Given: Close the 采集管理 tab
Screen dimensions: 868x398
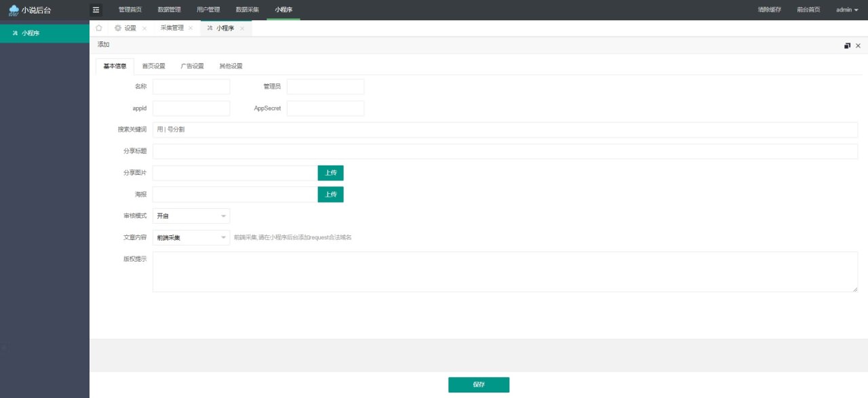Looking at the screenshot, I should pyautogui.click(x=191, y=28).
